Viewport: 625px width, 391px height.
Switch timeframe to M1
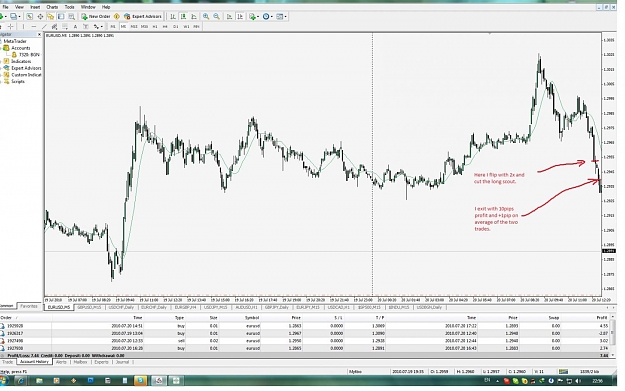point(113,27)
